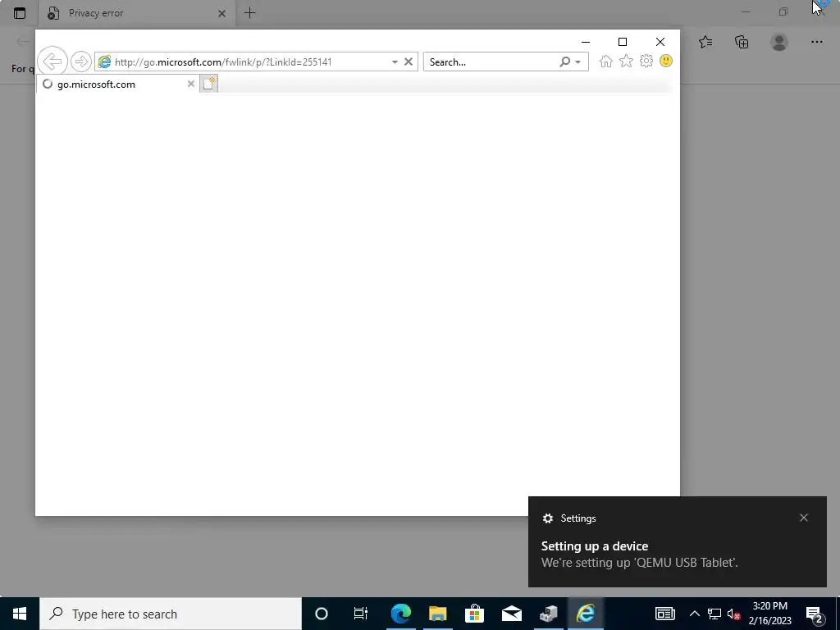The image size is (840, 630).
Task: Dismiss the Settings notification
Action: pos(804,518)
